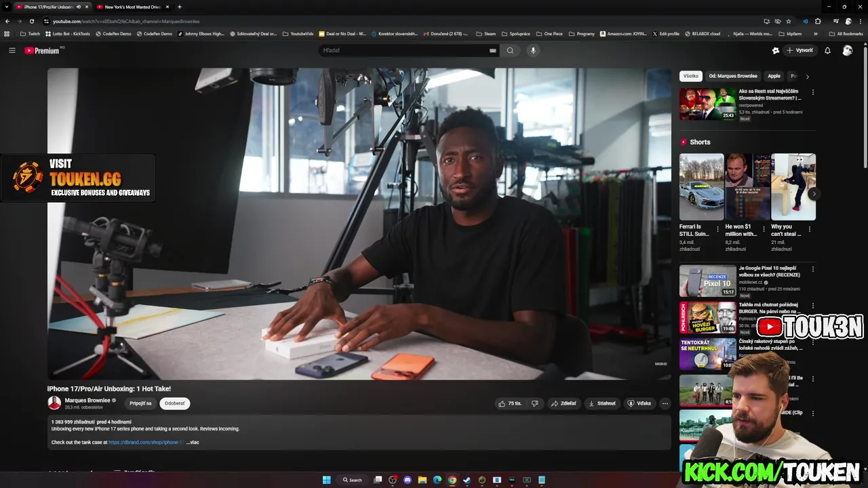The width and height of the screenshot is (868, 488).
Task: Open the account avatar menu
Action: [847, 50]
